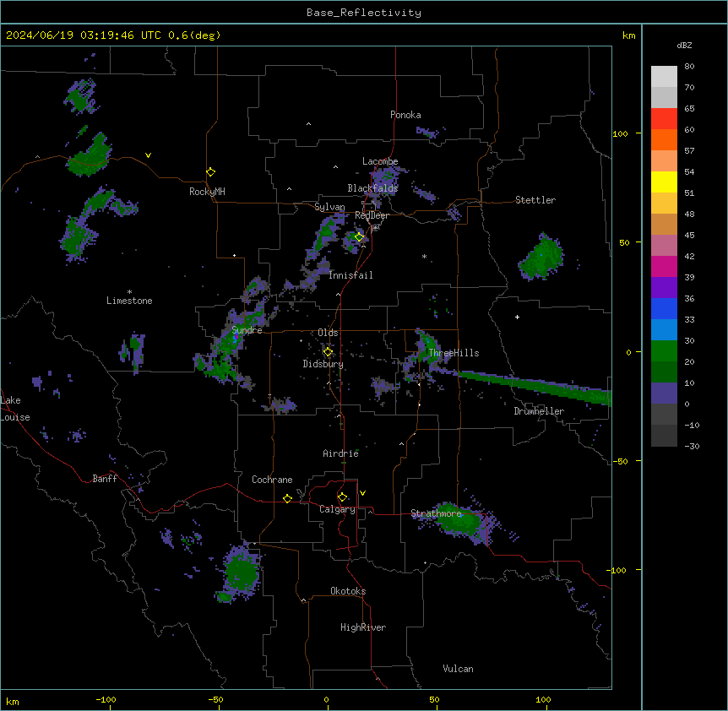Click the Didsbury label
Viewport: 728px width, 711px height.
tap(323, 364)
